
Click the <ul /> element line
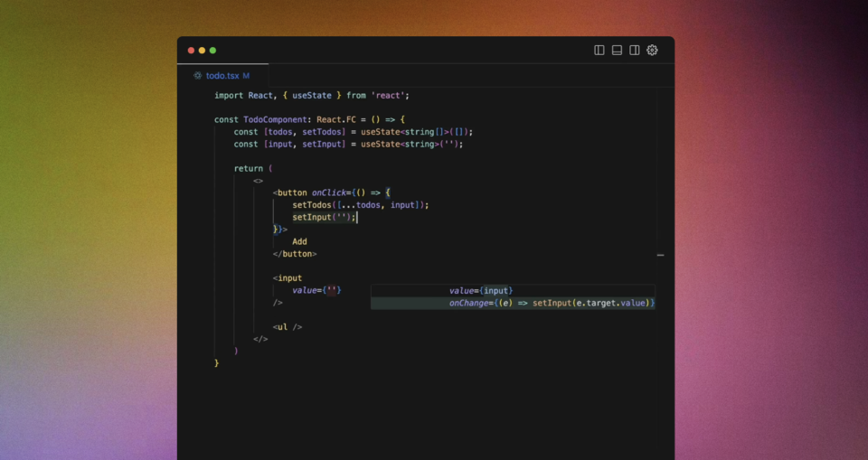(x=288, y=327)
